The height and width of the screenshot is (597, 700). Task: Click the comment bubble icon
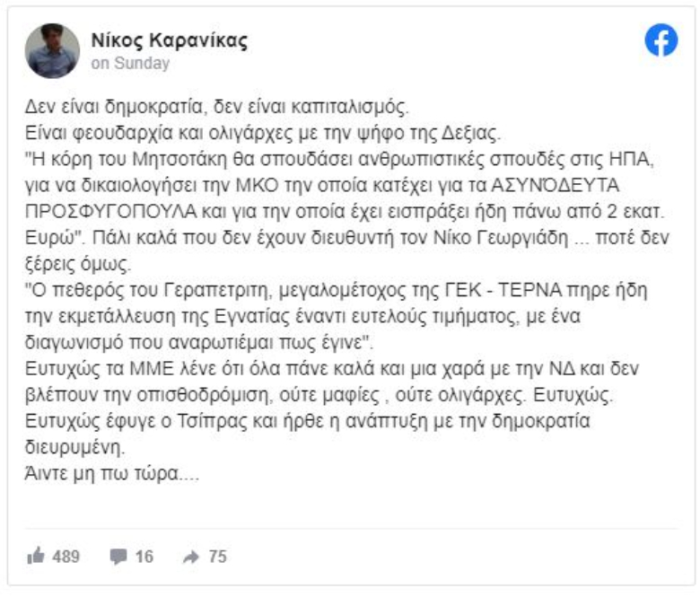(x=118, y=557)
